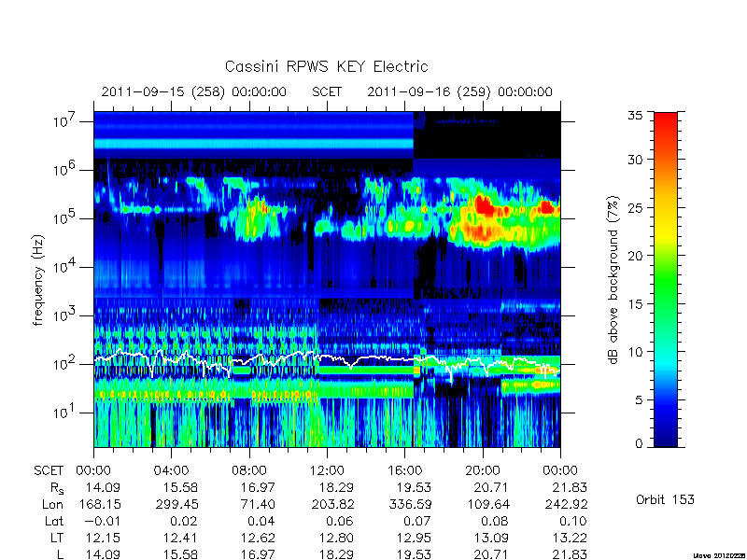Click the L value 18.29
Image resolution: width=747 pixels, height=560 pixels.
click(336, 554)
